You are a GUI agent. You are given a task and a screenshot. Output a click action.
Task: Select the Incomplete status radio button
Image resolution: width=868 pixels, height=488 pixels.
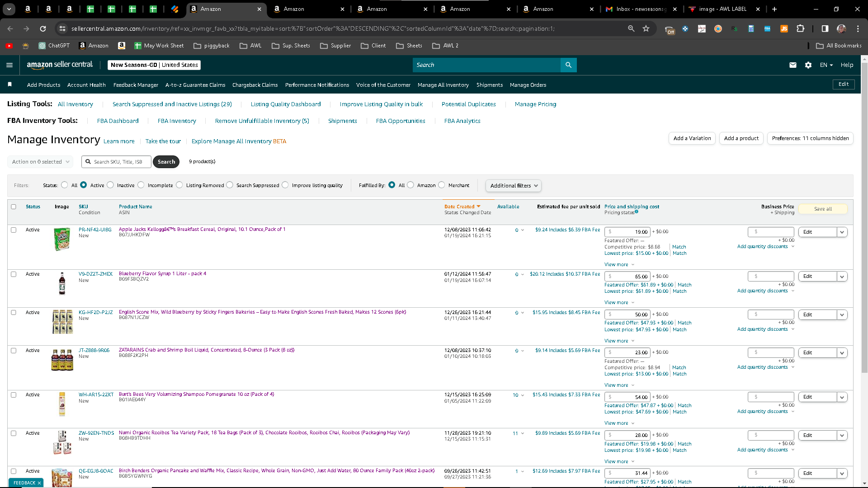(141, 185)
